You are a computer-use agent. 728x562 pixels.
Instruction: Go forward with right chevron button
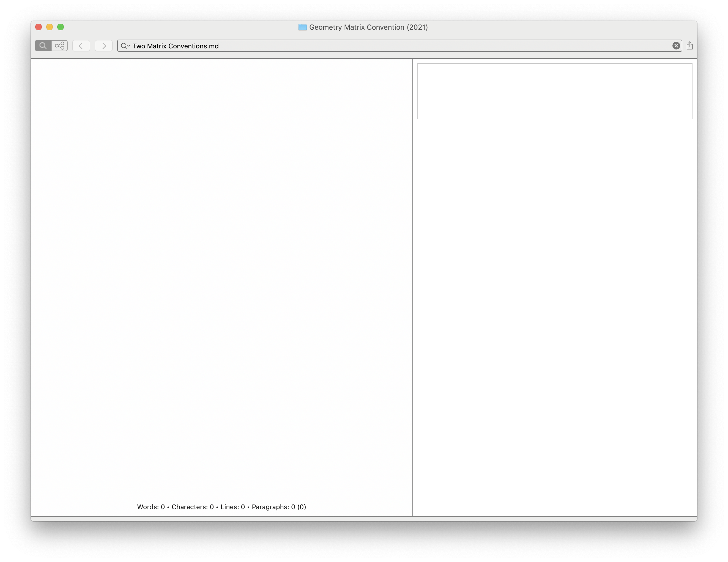104,46
